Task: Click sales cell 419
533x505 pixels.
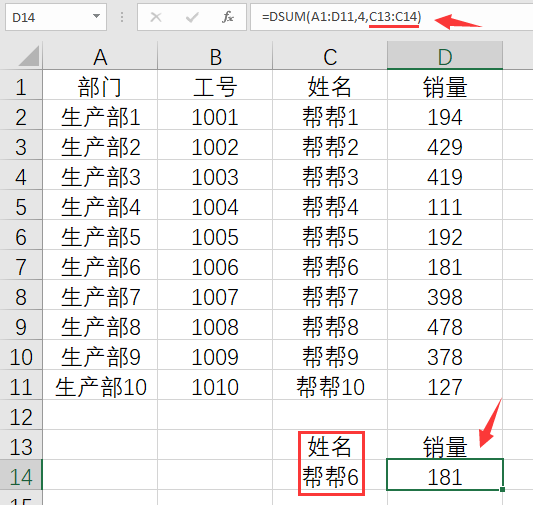Action: (445, 175)
